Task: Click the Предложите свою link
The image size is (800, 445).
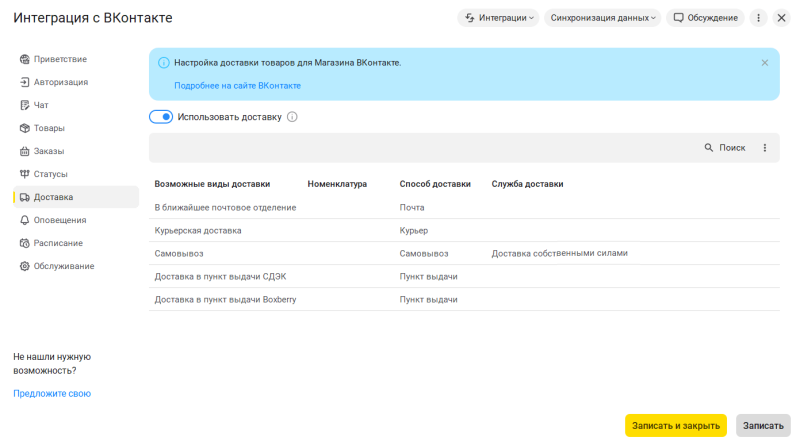Action: tap(52, 394)
